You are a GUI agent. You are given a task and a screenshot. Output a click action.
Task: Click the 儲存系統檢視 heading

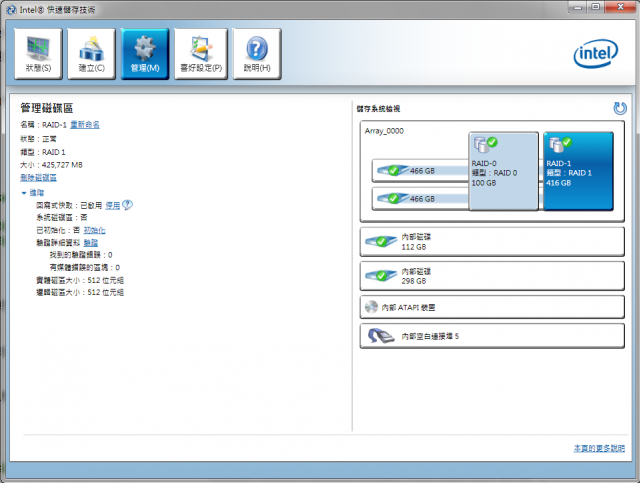coord(378,109)
